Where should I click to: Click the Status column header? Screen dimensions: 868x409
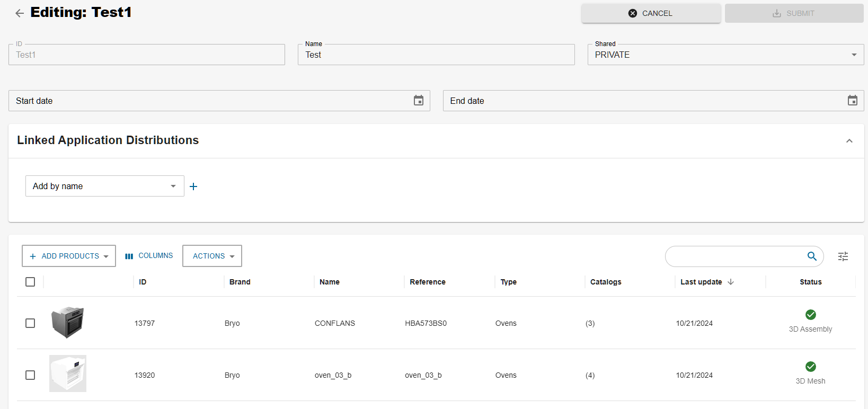pos(811,282)
